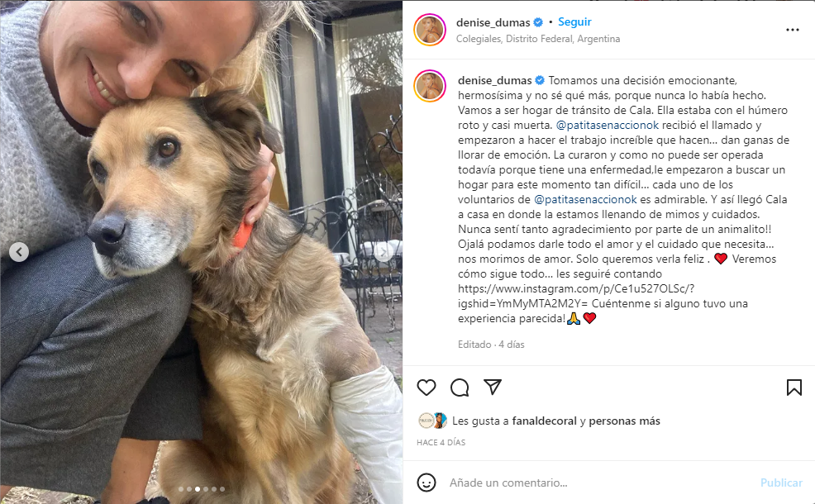The width and height of the screenshot is (815, 504).
Task: Share post using paper plane icon
Action: (x=492, y=388)
